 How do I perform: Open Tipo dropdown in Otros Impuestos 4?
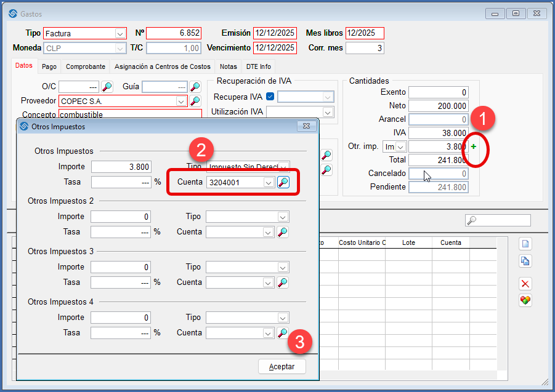(x=283, y=318)
